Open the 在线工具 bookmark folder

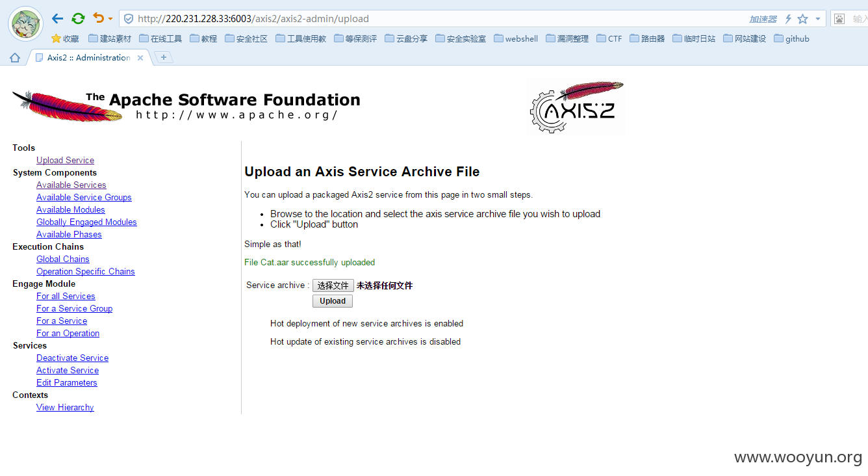(160, 38)
